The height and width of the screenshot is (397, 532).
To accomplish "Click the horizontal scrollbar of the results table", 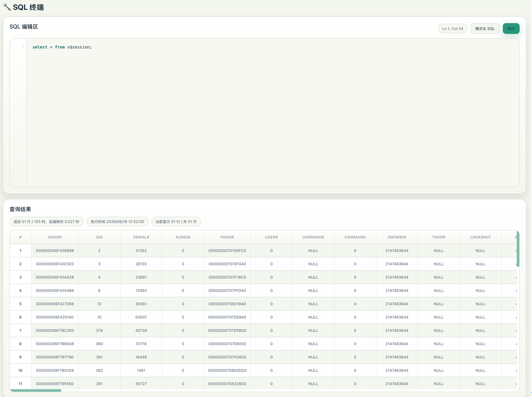I will (36, 390).
